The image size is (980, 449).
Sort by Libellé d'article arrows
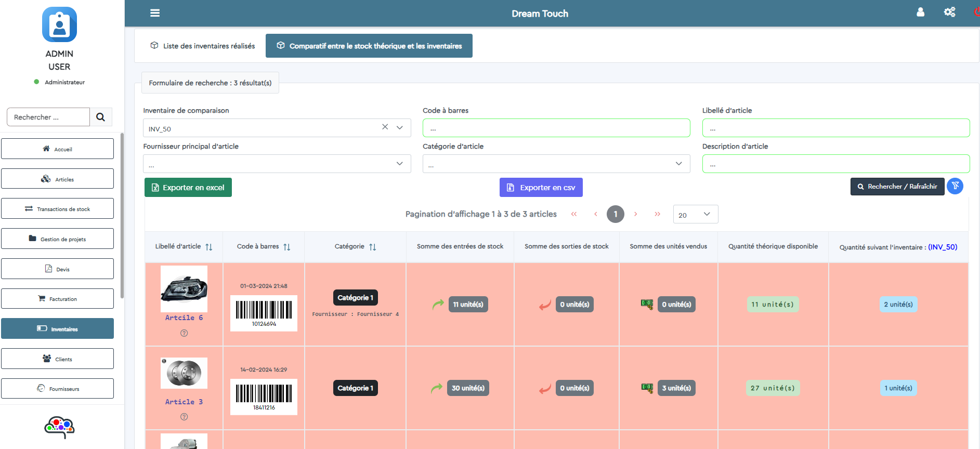coord(209,247)
